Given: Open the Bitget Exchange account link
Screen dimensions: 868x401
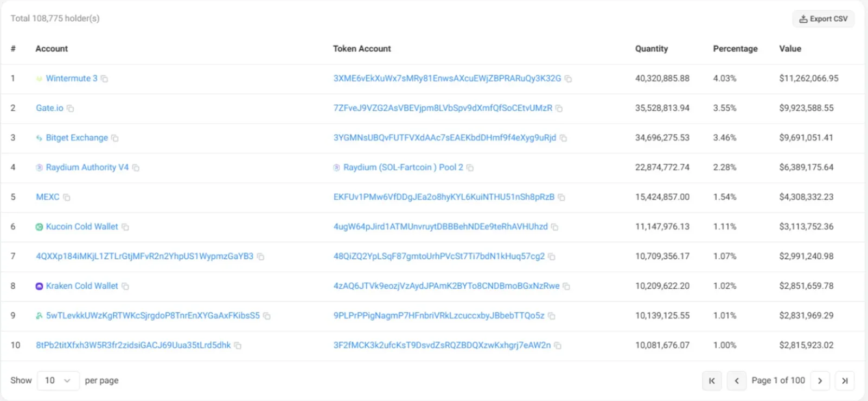Looking at the screenshot, I should 76,138.
